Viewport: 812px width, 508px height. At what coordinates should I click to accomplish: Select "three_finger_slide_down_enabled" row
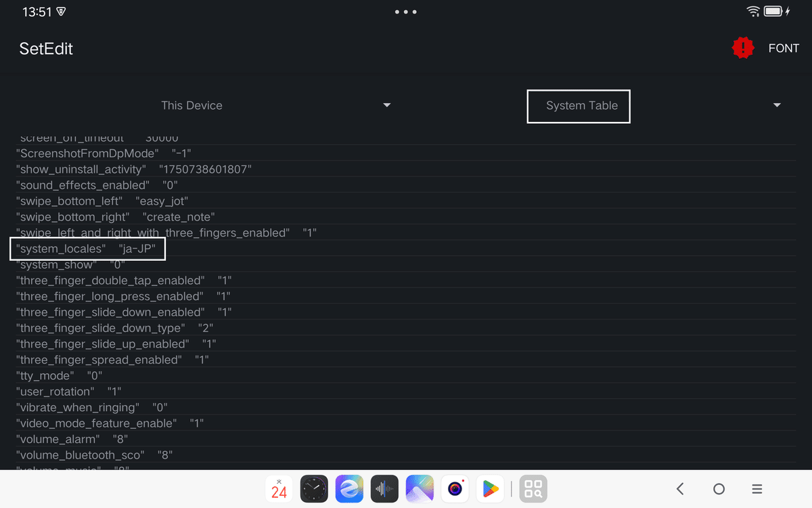coord(406,312)
